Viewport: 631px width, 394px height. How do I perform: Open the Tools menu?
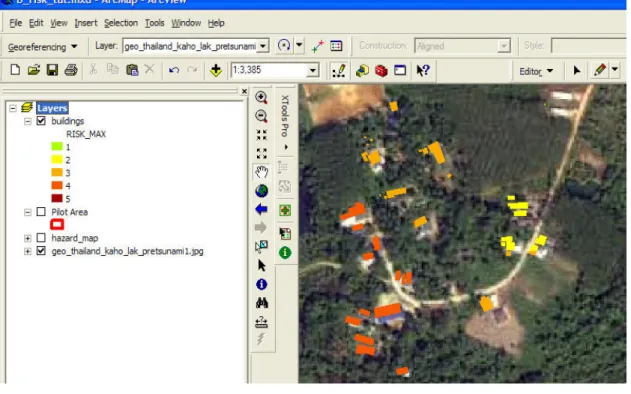pyautogui.click(x=155, y=23)
